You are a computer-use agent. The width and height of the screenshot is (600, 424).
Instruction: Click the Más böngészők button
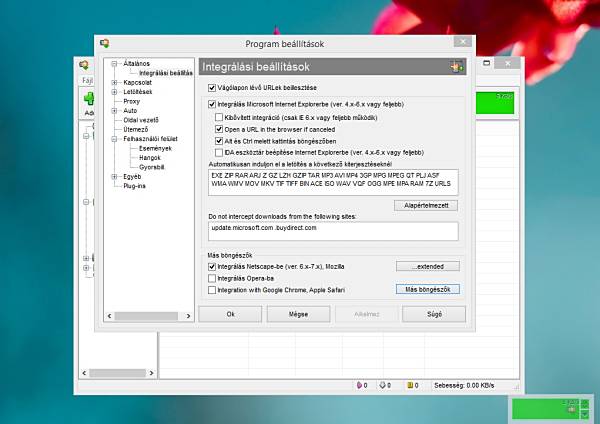428,290
